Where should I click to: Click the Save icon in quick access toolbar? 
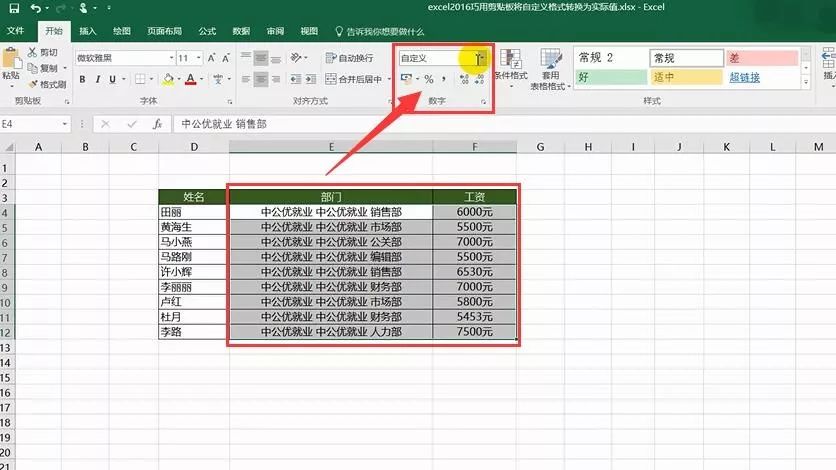coord(13,9)
